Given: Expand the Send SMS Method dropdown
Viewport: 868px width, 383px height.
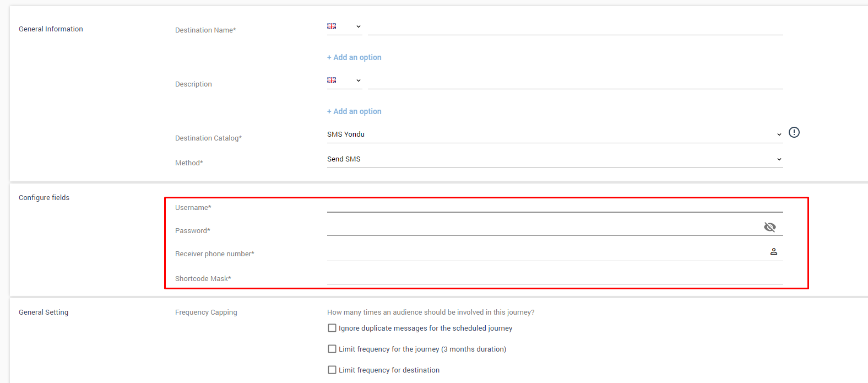Looking at the screenshot, I should point(554,159).
